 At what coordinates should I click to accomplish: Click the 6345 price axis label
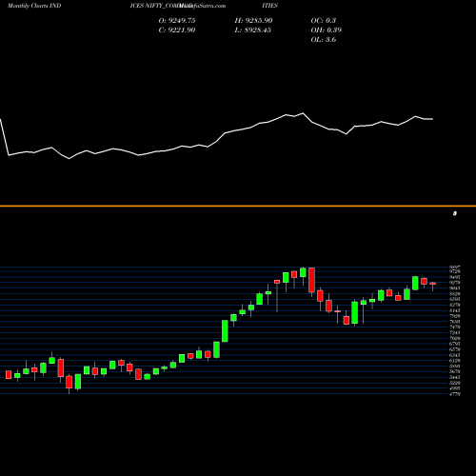[x=455, y=355]
